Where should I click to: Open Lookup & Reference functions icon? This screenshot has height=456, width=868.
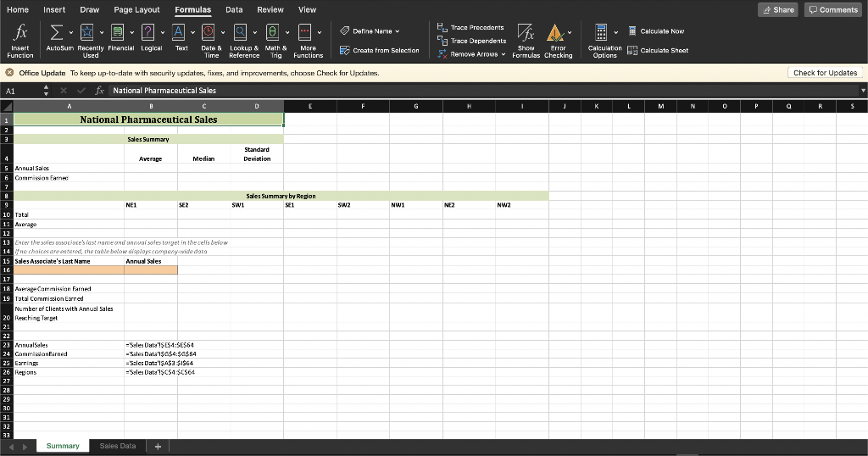241,34
